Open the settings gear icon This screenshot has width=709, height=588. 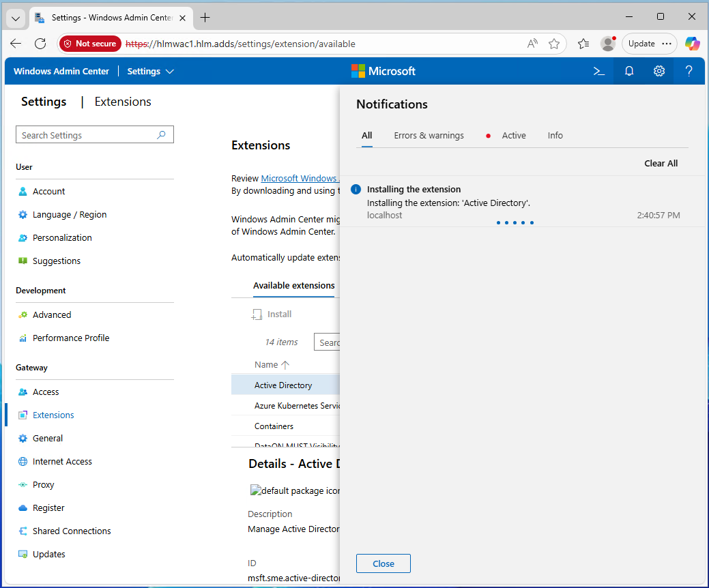659,71
